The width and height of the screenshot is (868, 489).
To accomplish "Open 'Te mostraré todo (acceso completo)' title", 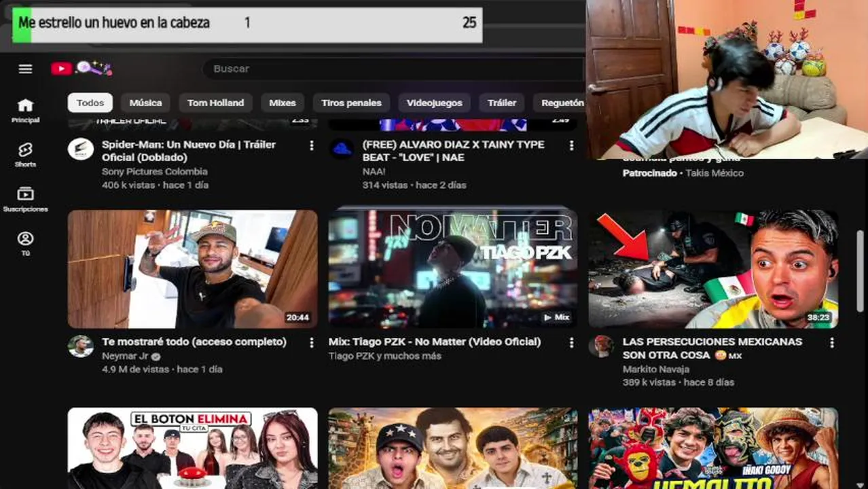I will point(194,342).
